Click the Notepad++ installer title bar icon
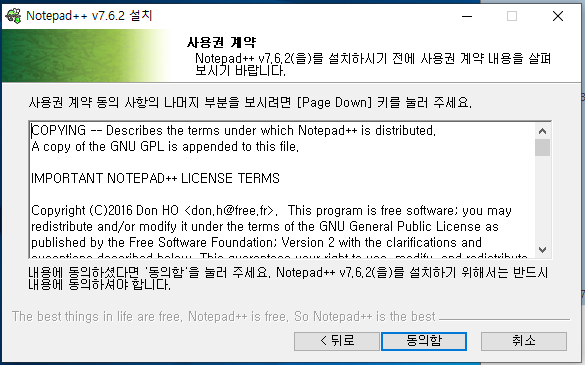This screenshot has width=585, height=365. [x=13, y=16]
